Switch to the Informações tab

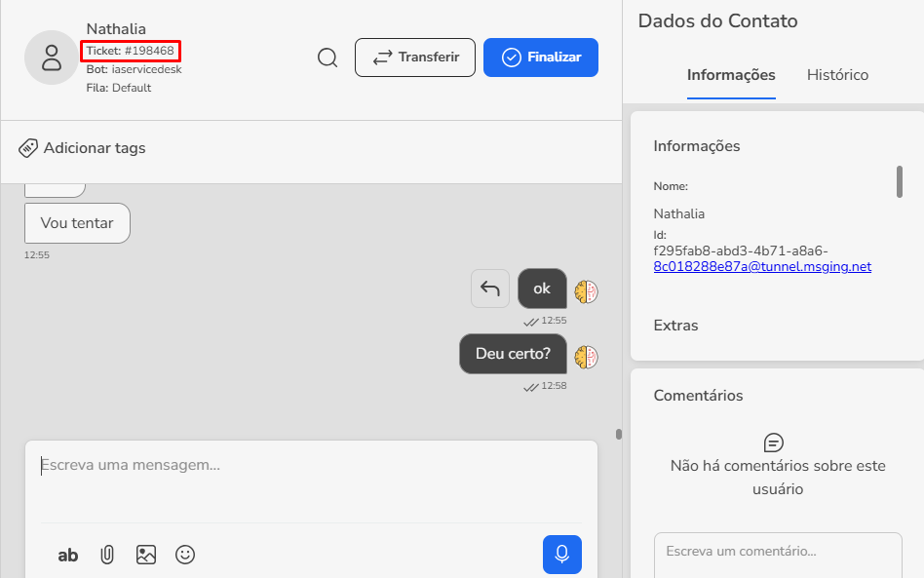(x=731, y=75)
